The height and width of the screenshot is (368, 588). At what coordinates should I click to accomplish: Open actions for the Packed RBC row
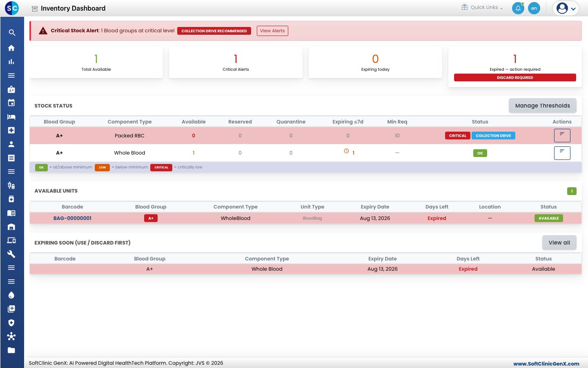click(x=562, y=135)
